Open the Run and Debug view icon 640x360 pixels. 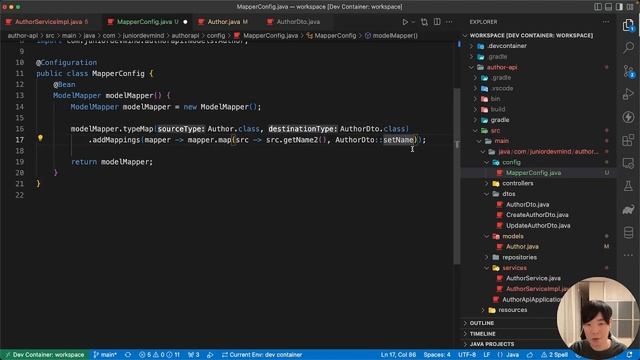628,94
